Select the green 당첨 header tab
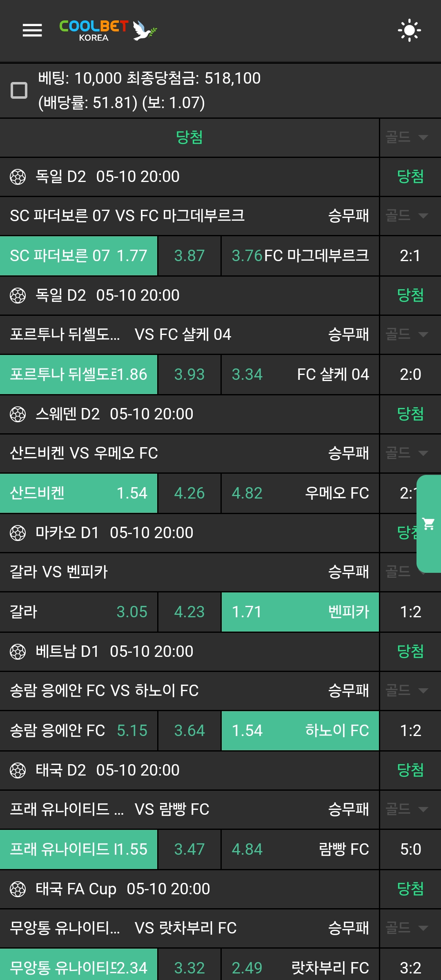441x980 pixels. pos(189,137)
